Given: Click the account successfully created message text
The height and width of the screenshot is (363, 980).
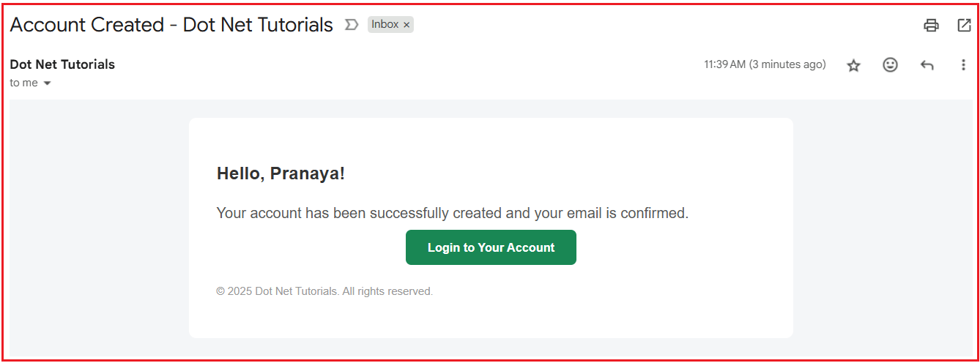Looking at the screenshot, I should click(452, 214).
